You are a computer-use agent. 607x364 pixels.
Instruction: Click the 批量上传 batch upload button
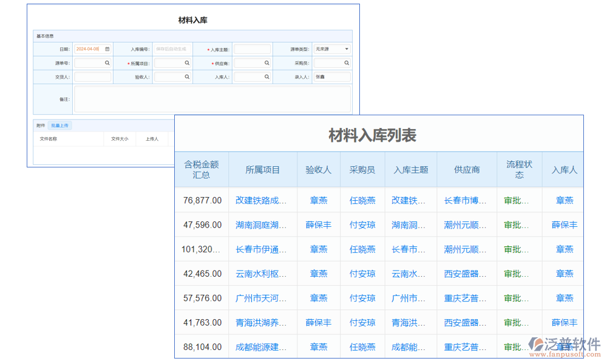coord(59,126)
